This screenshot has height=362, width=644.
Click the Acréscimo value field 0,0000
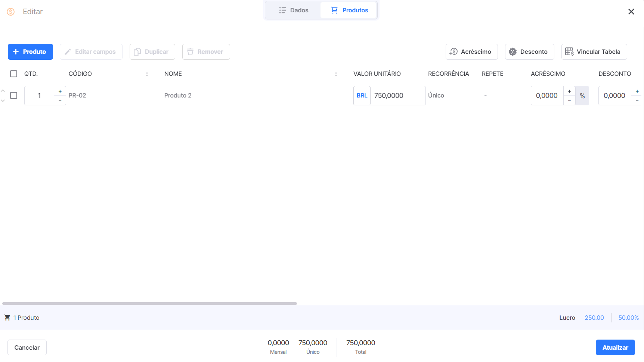coord(547,96)
